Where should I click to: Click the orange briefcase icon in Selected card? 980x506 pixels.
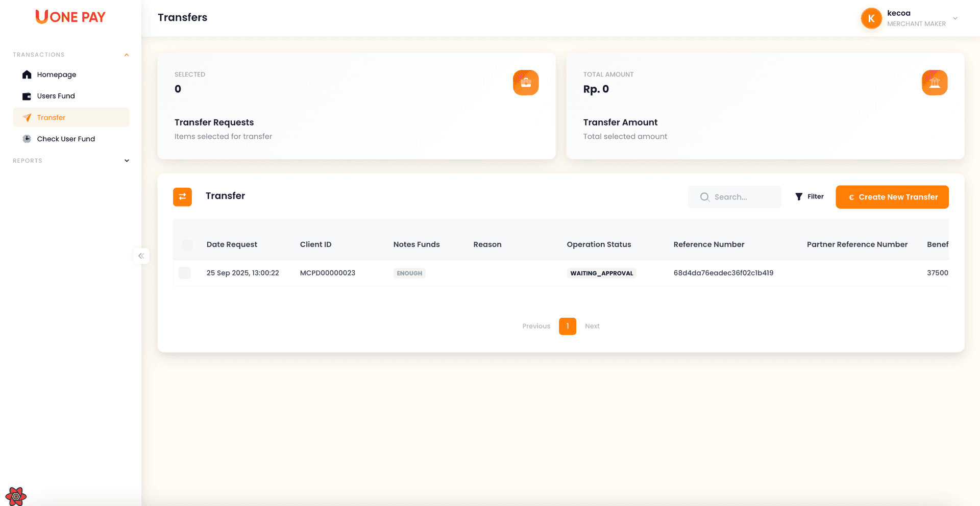point(525,83)
